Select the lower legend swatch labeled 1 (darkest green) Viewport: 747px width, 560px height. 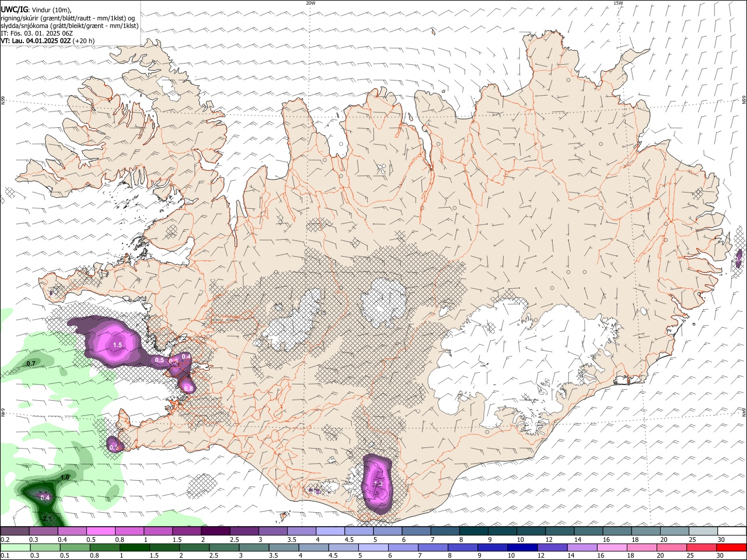tap(134, 547)
